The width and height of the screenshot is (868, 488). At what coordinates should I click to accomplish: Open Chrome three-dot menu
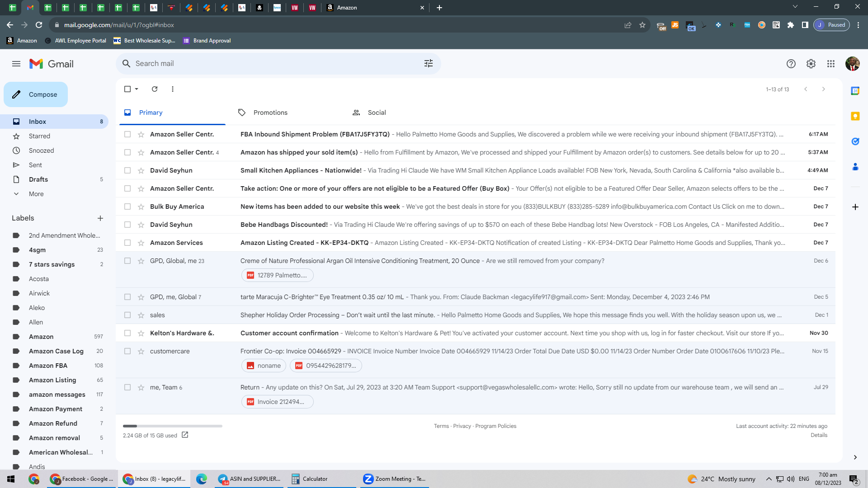tap(859, 25)
